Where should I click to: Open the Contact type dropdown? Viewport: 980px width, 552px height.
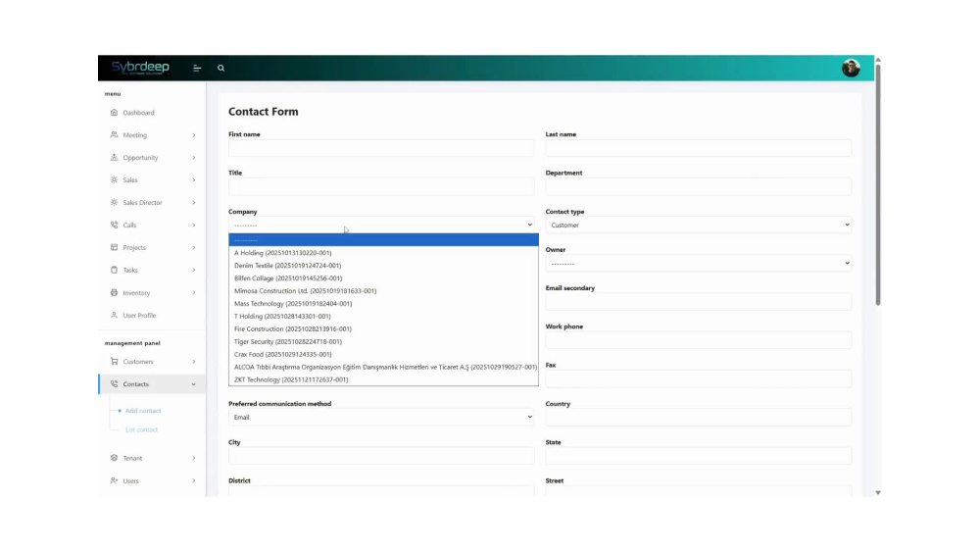click(698, 226)
